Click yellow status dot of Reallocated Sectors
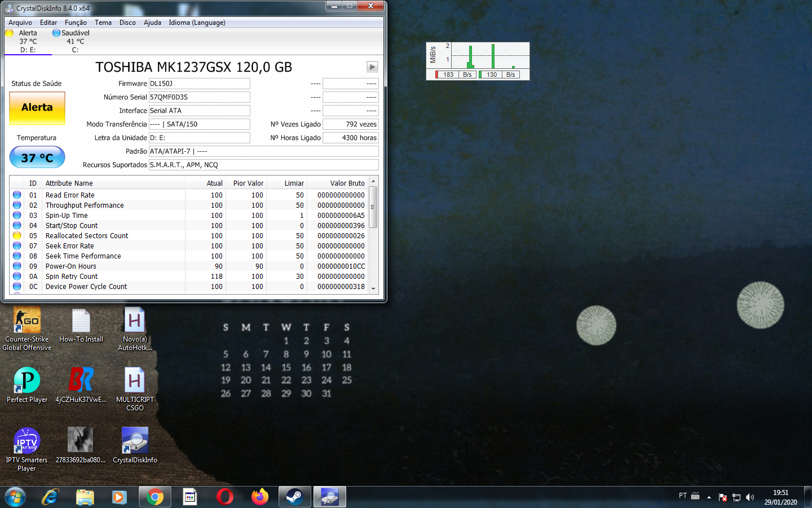This screenshot has height=508, width=812. pyautogui.click(x=17, y=235)
